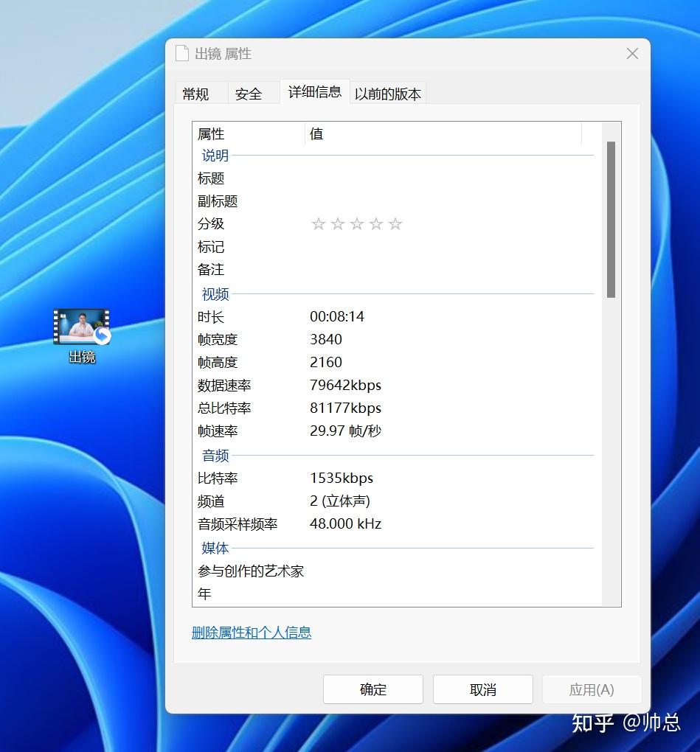Open the 以前的版本 tab

[387, 93]
